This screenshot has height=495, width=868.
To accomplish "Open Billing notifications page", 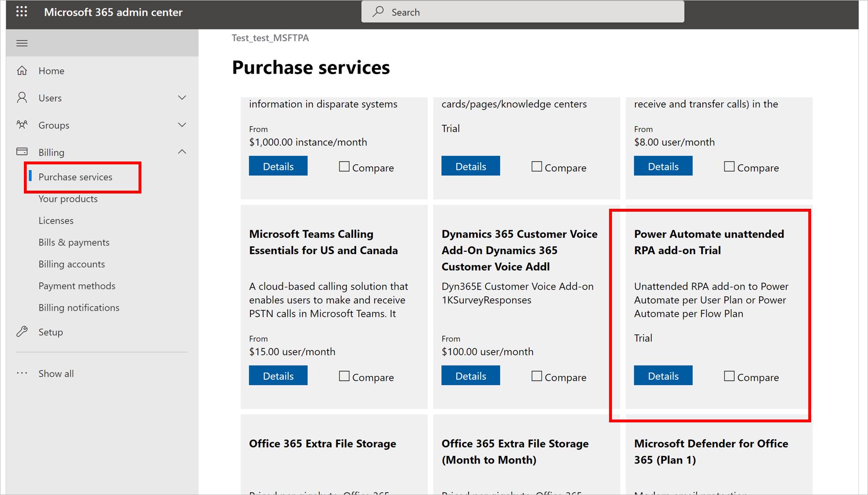I will 79,307.
